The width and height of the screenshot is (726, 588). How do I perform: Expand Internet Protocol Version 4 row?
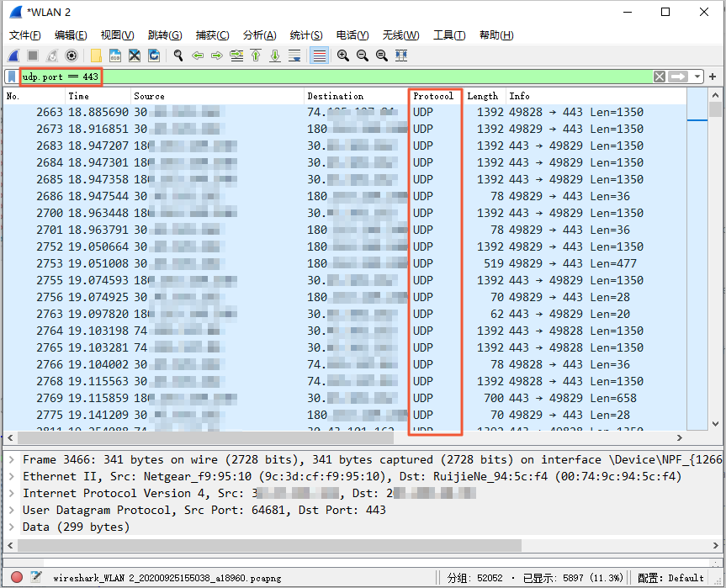click(x=12, y=494)
